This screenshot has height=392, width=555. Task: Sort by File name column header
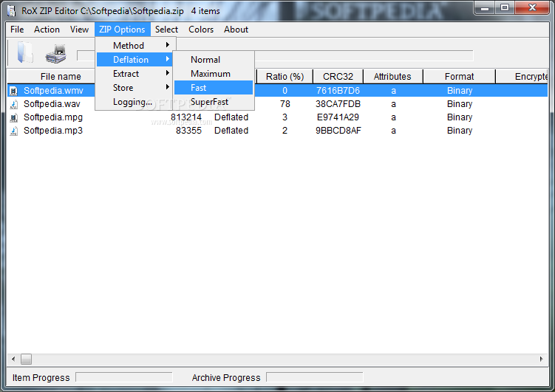click(x=51, y=76)
